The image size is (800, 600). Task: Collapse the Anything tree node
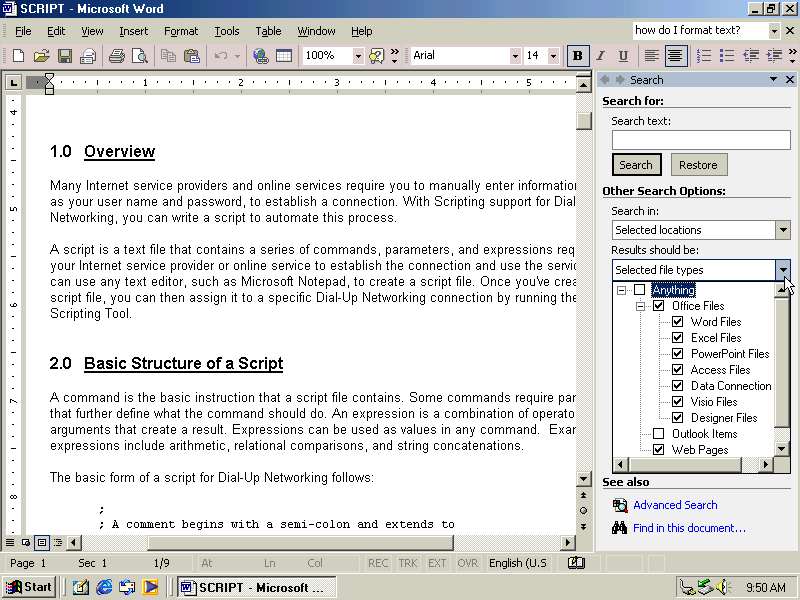621,290
